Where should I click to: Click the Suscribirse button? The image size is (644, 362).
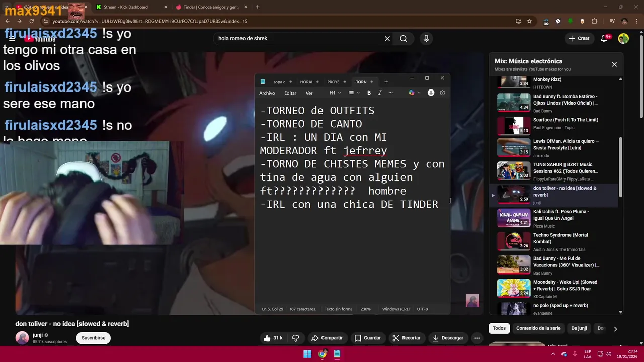[x=94, y=338]
